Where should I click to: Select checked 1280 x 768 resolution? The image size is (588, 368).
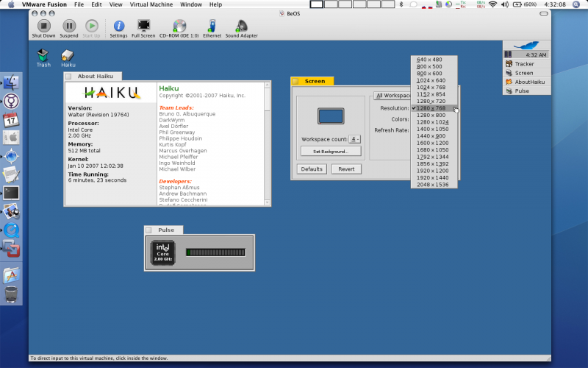point(434,108)
